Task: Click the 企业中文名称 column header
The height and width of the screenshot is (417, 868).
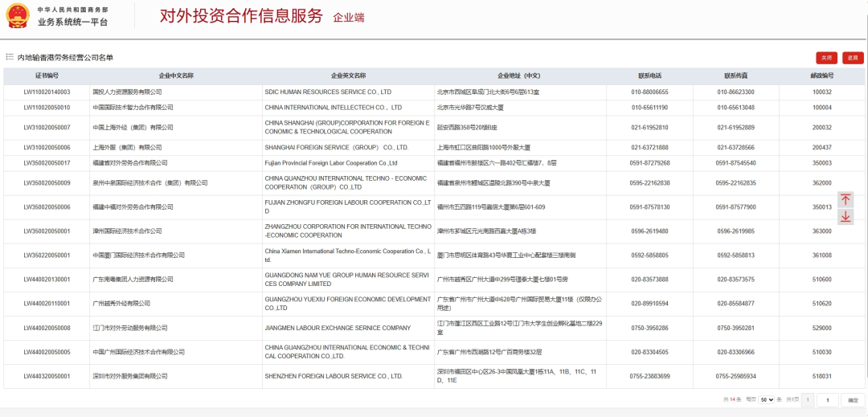Action: 176,76
